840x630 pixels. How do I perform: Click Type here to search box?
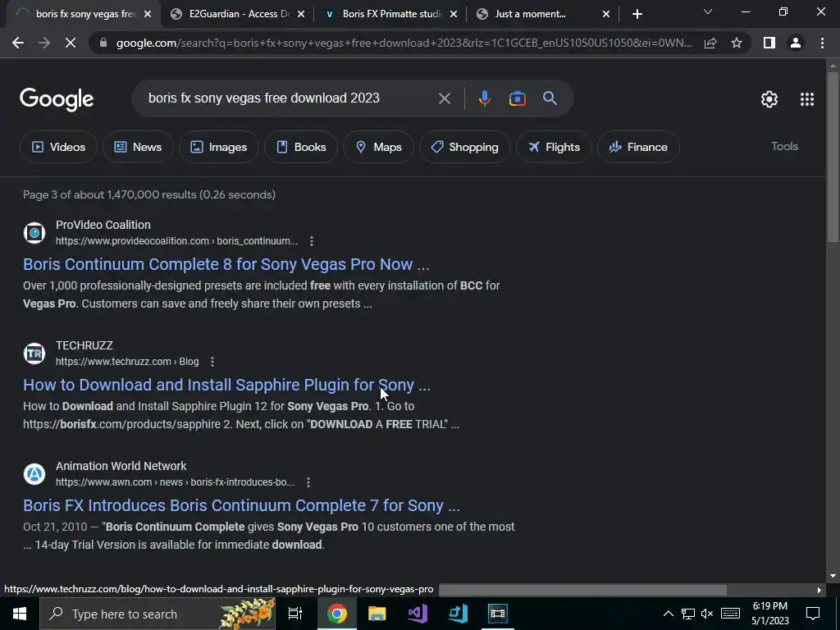click(x=157, y=614)
